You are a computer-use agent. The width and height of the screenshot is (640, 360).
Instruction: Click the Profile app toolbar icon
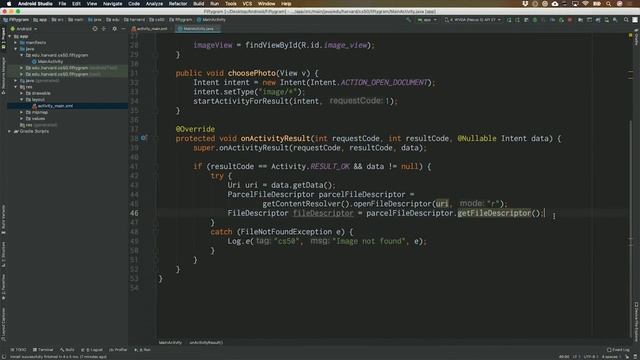[552, 20]
